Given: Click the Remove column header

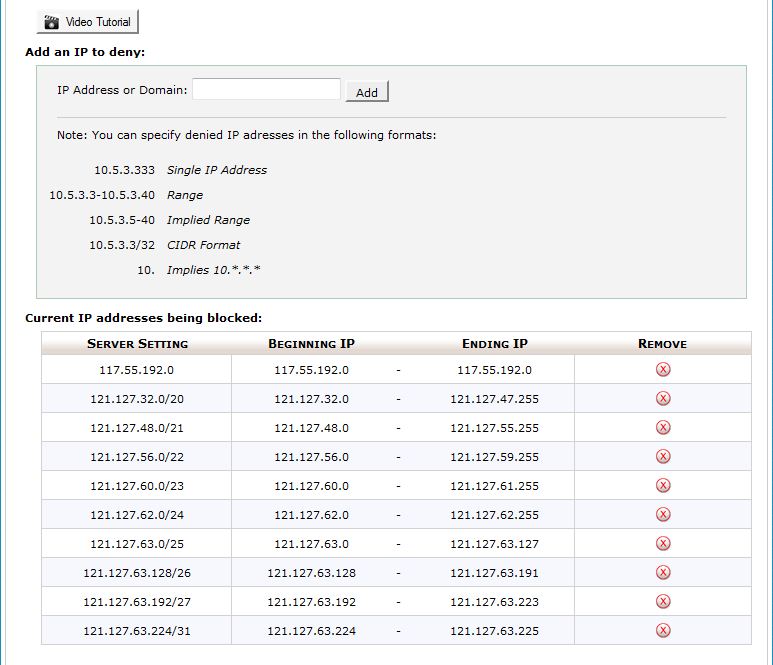Looking at the screenshot, I should click(x=662, y=344).
